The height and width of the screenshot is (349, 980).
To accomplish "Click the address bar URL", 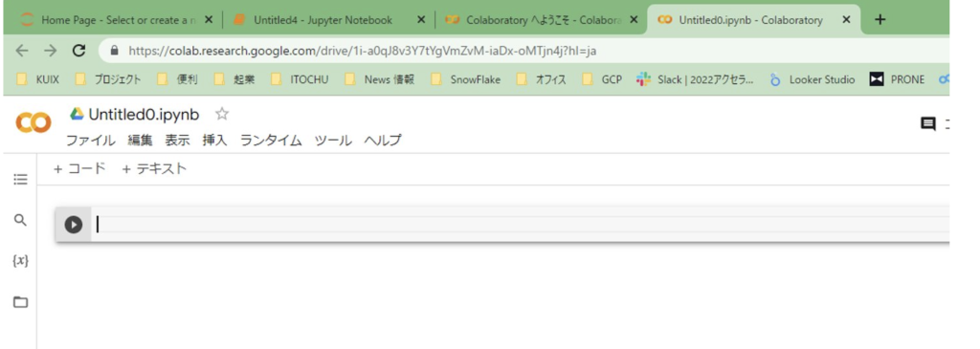I will coord(363,52).
